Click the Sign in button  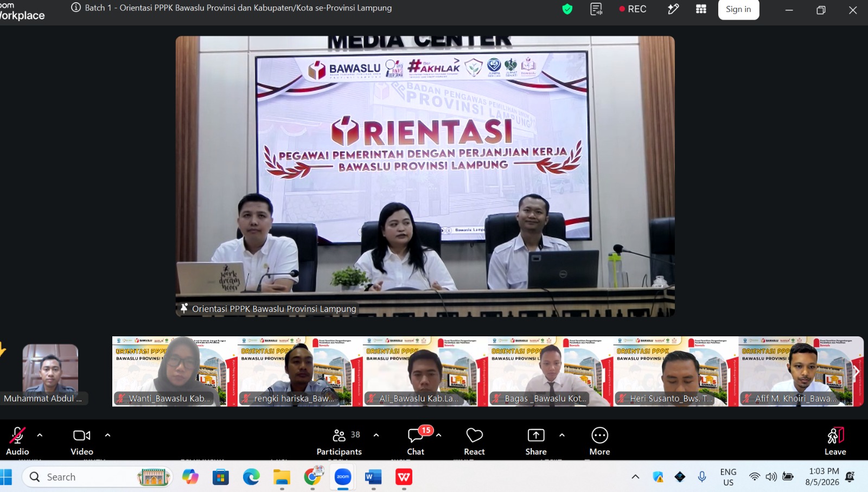[x=738, y=9]
